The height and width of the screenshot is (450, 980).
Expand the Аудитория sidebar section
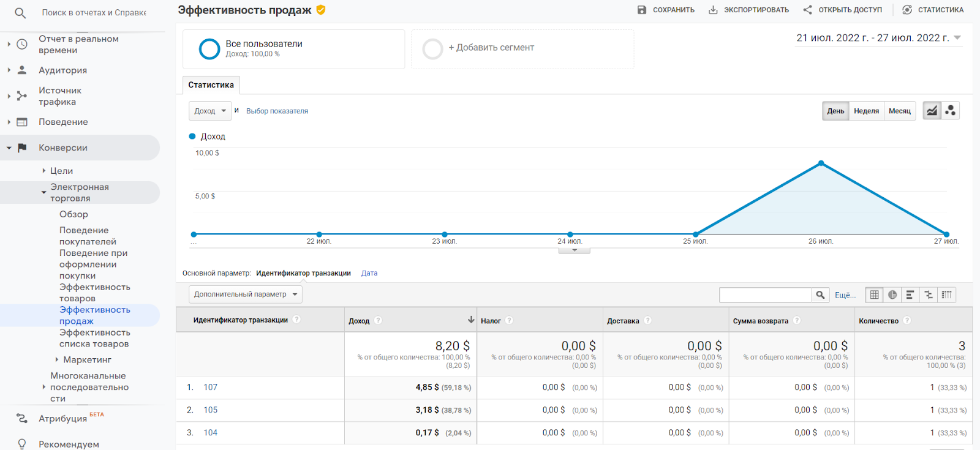9,70
